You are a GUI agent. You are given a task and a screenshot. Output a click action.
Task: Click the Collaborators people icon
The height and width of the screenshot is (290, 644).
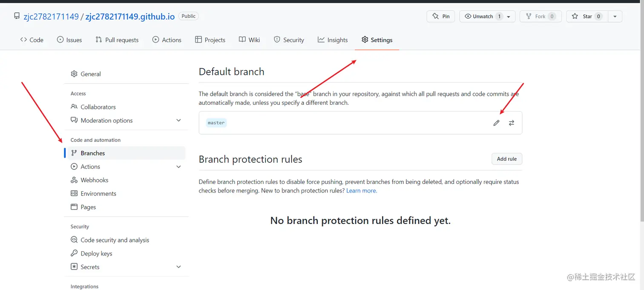point(74,107)
